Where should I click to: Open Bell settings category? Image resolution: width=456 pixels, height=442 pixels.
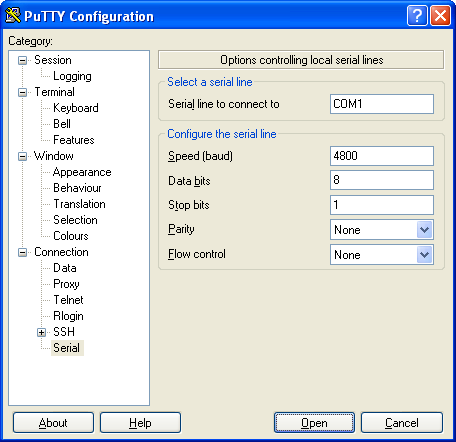coord(62,124)
